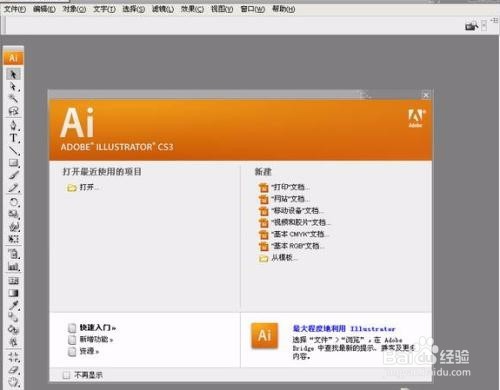Open the 视图(V) menu
Image resolution: width=500 pixels, height=390 pixels.
click(x=222, y=9)
